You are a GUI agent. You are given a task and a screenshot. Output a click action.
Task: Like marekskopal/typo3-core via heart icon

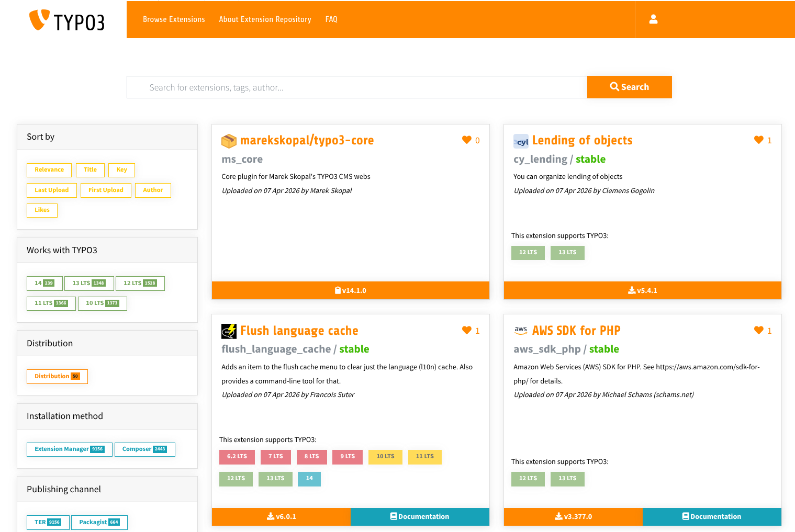click(x=467, y=140)
